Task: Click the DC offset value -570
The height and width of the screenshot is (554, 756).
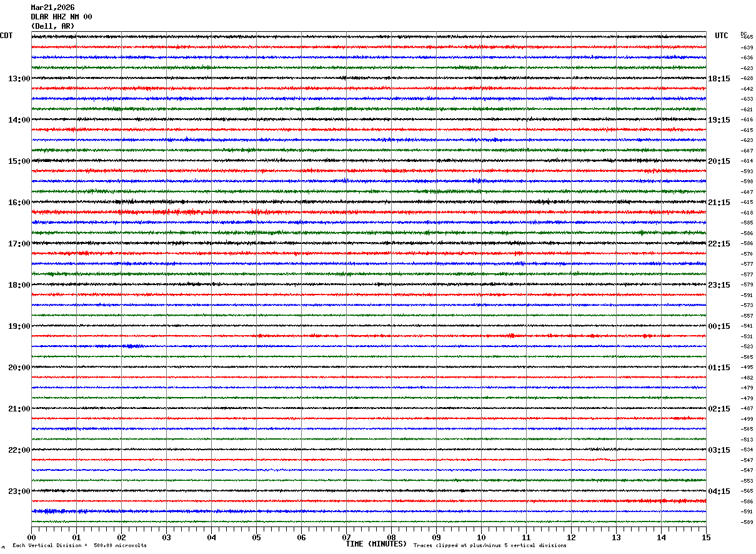Action: click(x=747, y=254)
